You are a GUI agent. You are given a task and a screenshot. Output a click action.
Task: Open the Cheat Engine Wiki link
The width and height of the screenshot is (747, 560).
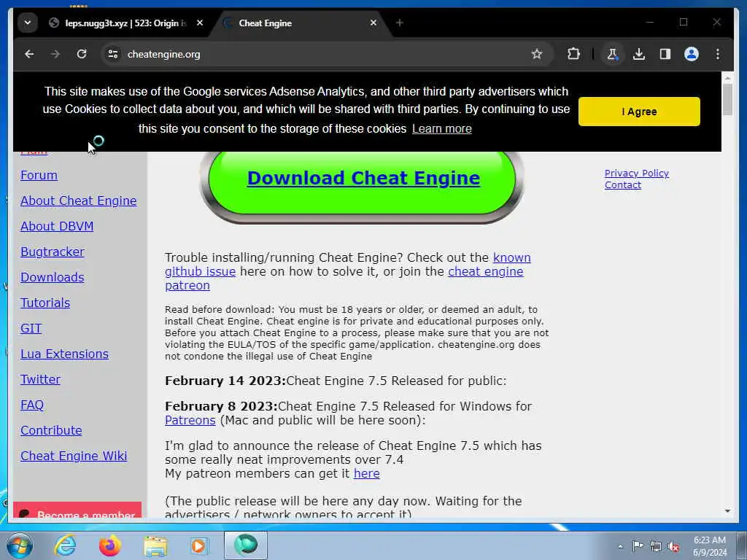tap(74, 456)
